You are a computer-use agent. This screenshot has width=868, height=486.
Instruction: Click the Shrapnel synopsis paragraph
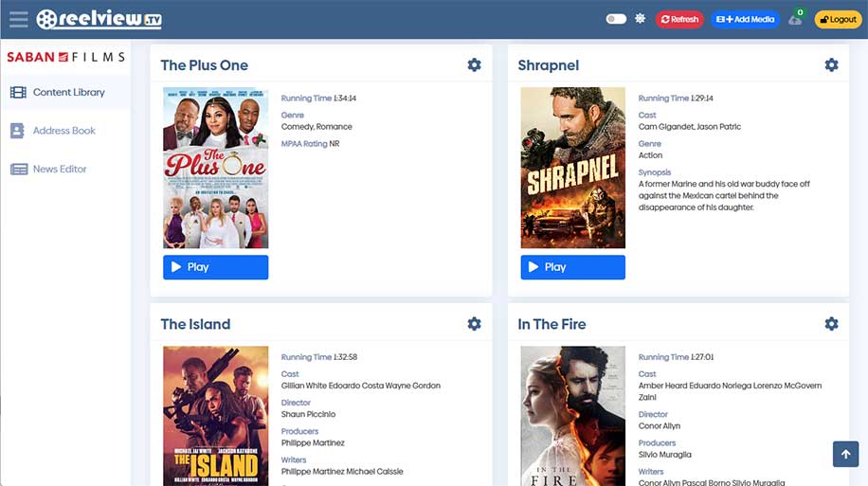point(724,195)
